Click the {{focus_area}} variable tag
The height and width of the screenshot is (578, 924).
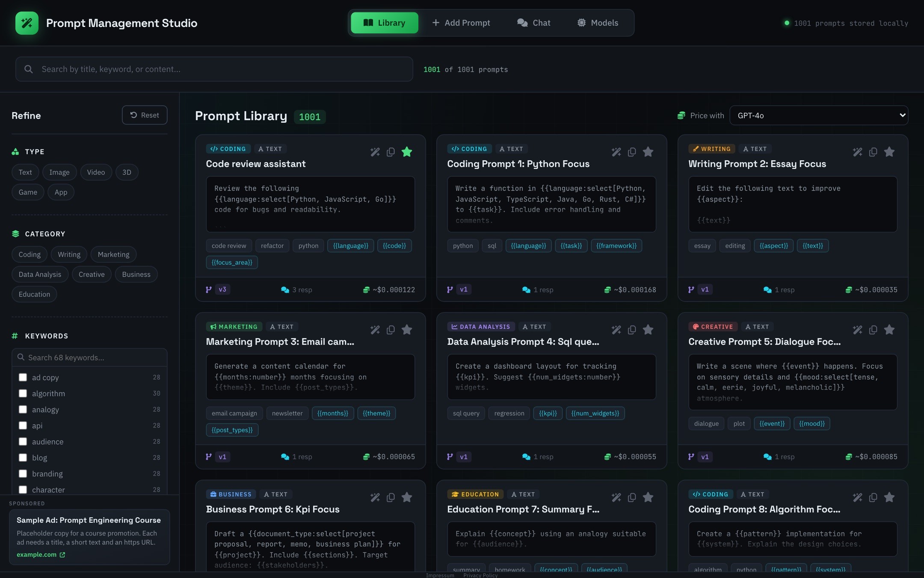(x=232, y=262)
